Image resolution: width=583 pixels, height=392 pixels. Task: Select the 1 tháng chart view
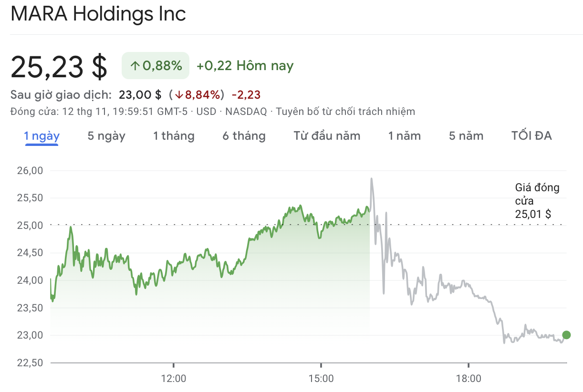(174, 136)
